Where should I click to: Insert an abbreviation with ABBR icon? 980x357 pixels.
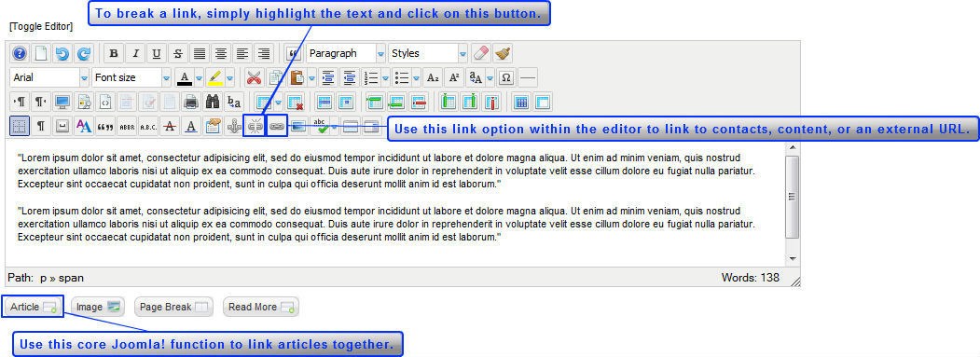click(127, 126)
